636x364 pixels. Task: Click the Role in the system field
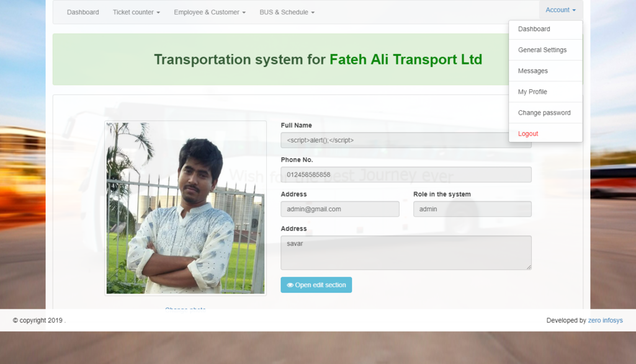click(472, 210)
